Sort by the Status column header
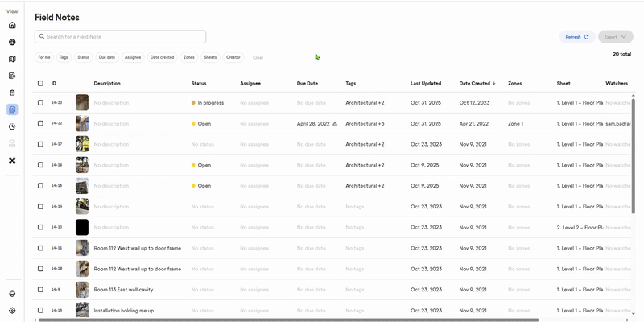Viewport: 644px width, 322px height. tap(199, 84)
